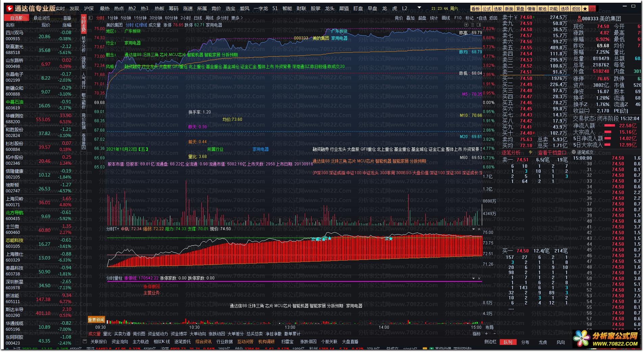
Task: Select the 队列 view mode
Action: tap(508, 342)
